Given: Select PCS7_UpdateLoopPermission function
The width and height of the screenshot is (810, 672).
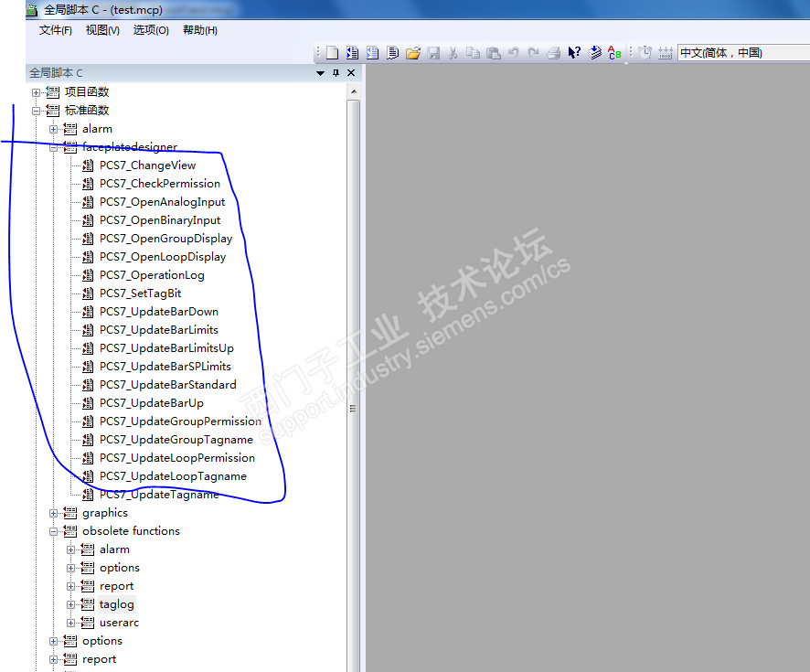Looking at the screenshot, I should (x=177, y=458).
